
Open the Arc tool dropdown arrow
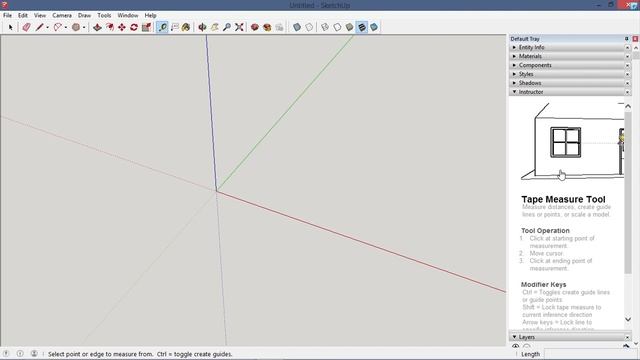pyautogui.click(x=66, y=27)
